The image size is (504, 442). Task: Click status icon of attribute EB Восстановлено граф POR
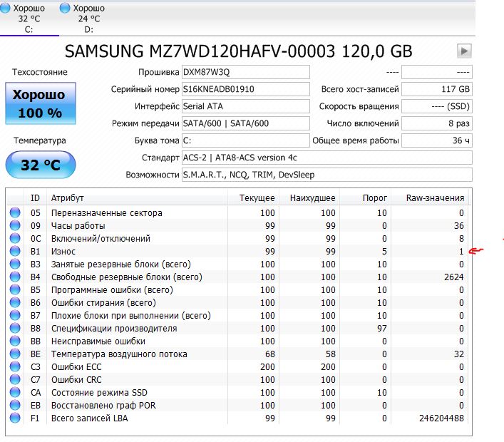[x=15, y=406]
